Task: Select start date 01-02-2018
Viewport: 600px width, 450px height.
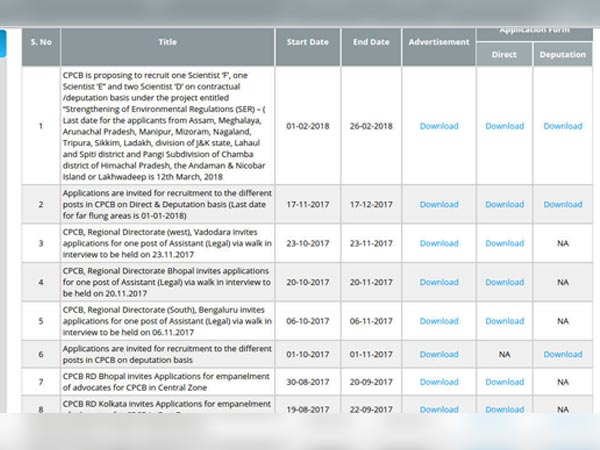Action: coord(308,126)
